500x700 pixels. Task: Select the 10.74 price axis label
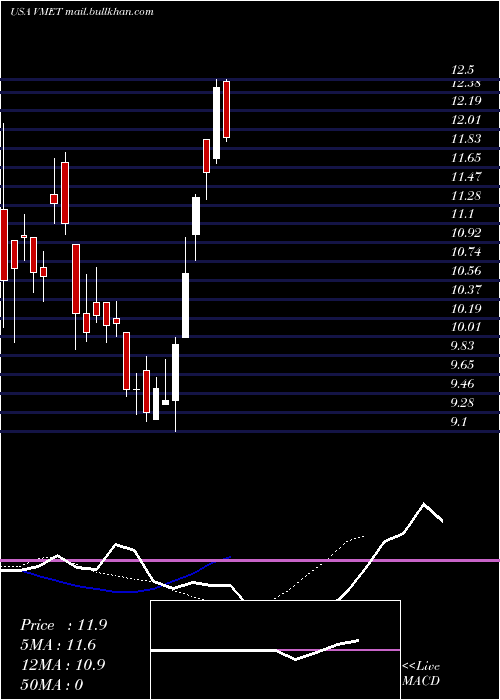pos(466,252)
